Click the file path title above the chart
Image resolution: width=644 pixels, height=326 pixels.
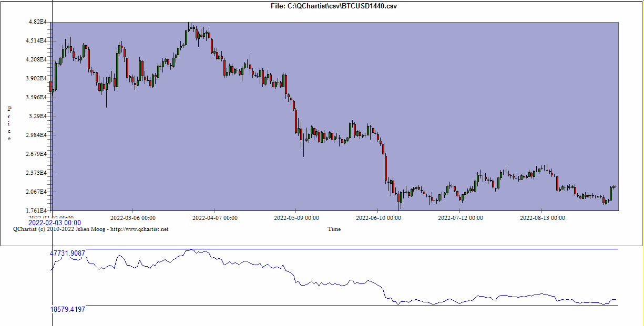click(334, 6)
